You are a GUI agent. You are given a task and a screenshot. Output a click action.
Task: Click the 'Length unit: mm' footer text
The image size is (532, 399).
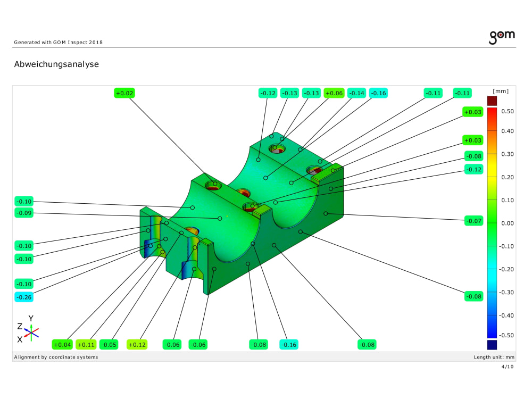[494, 357]
